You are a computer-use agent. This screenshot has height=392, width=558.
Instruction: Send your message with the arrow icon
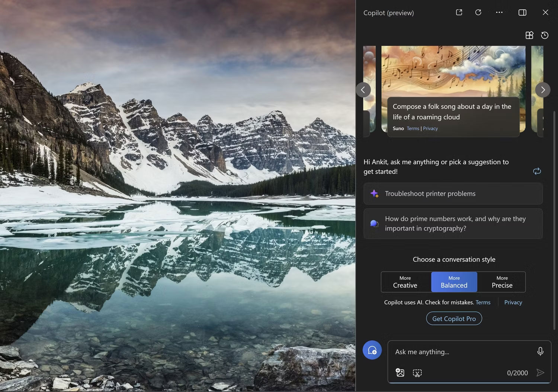[x=541, y=372]
